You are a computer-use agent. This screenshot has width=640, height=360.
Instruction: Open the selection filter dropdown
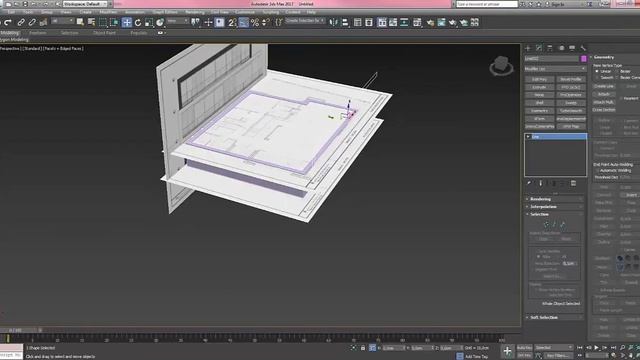[x=62, y=21]
